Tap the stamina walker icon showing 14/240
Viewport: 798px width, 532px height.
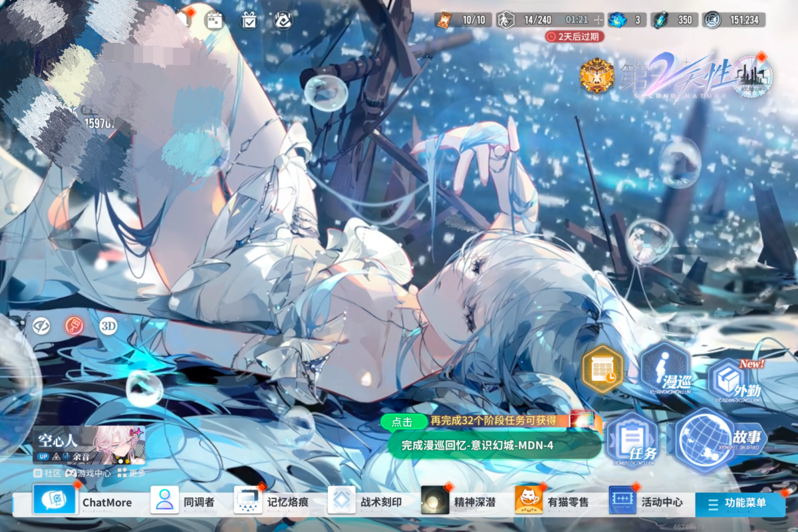507,20
